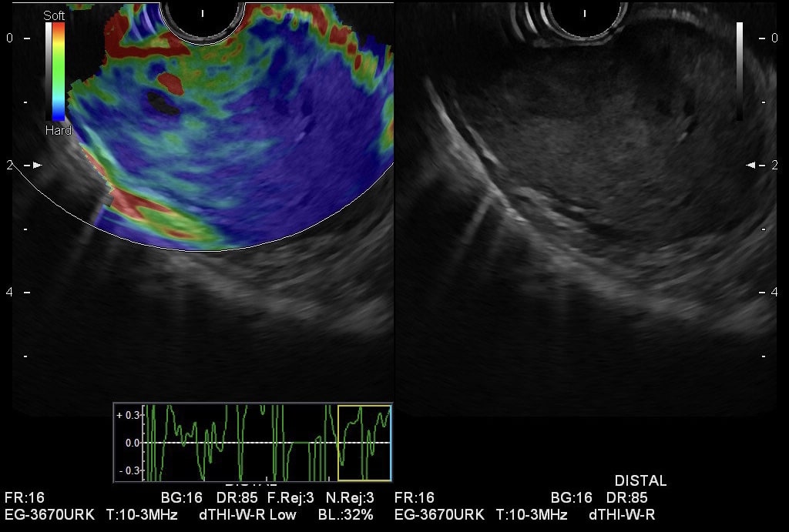Click the elastography Soft-Hard color scale bar

click(59, 72)
